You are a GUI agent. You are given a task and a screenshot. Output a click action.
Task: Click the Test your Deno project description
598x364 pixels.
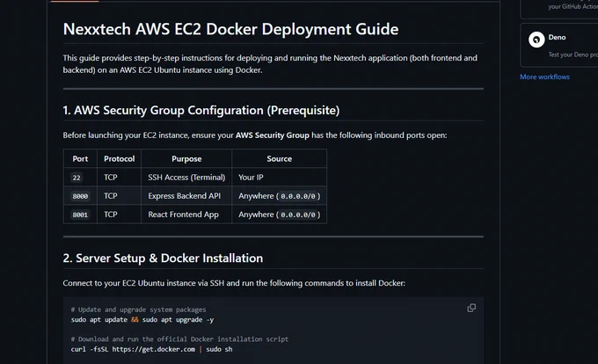572,55
